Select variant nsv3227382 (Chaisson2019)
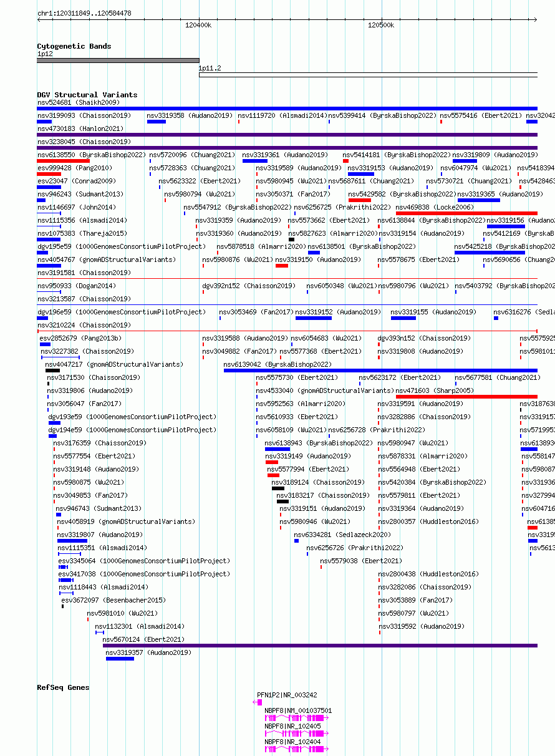 coord(88,351)
